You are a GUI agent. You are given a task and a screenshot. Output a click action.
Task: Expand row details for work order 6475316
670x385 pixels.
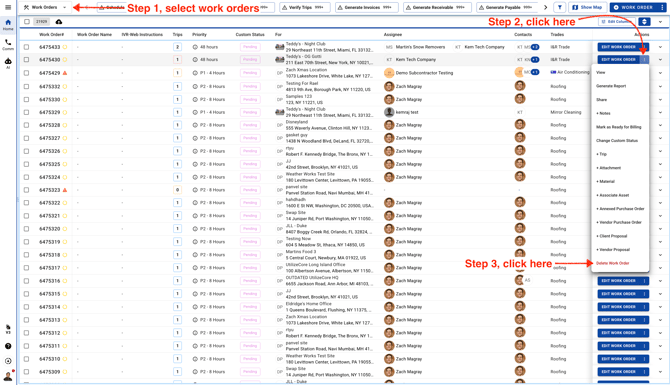[660, 281]
